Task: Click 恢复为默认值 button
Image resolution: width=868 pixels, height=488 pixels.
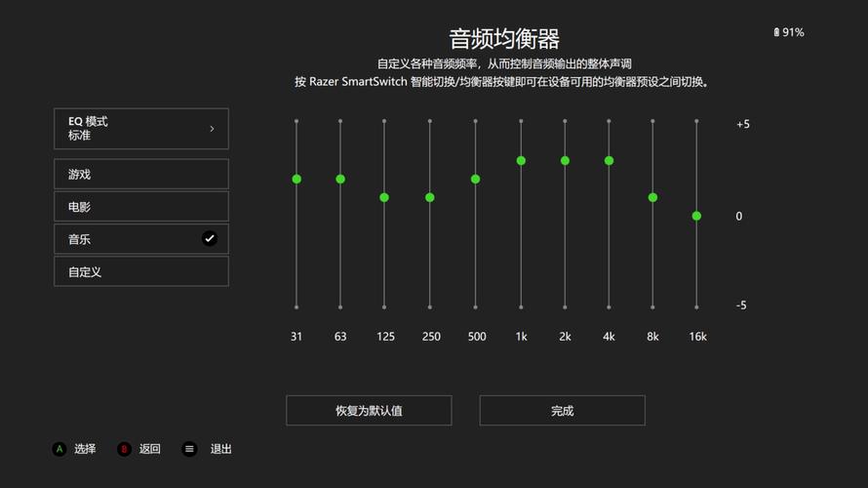Action: tap(369, 411)
